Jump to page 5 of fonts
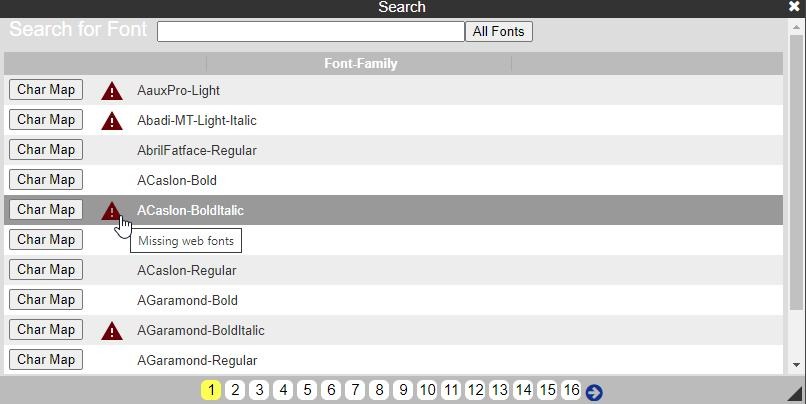Image resolution: width=806 pixels, height=404 pixels. [x=307, y=390]
